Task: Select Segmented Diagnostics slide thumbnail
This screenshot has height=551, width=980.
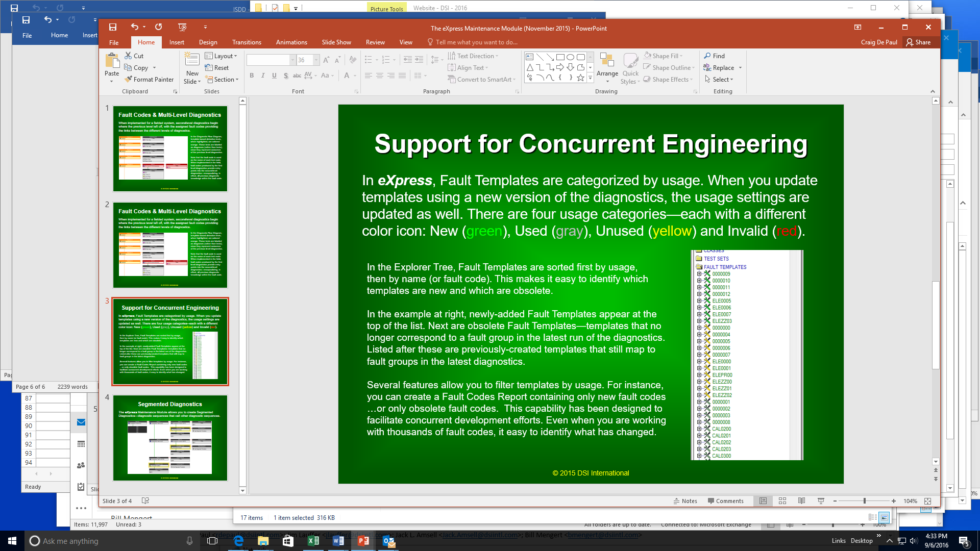Action: pyautogui.click(x=170, y=437)
